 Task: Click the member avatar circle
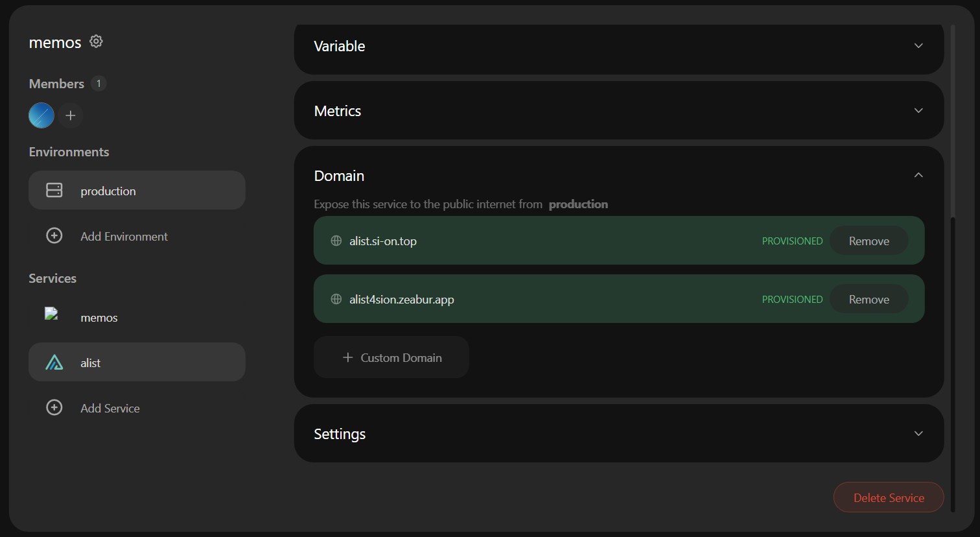41,115
